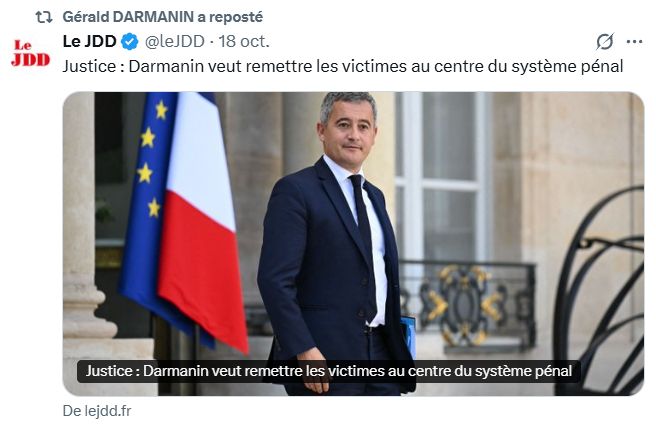This screenshot has width=656, height=426.
Task: Open the Le JDD red logo avatar
Action: (30, 53)
